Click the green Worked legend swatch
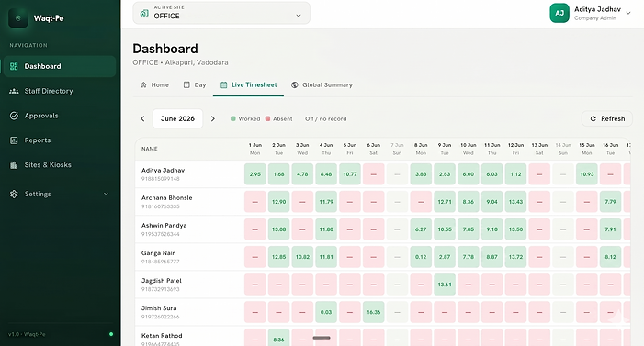 point(232,118)
